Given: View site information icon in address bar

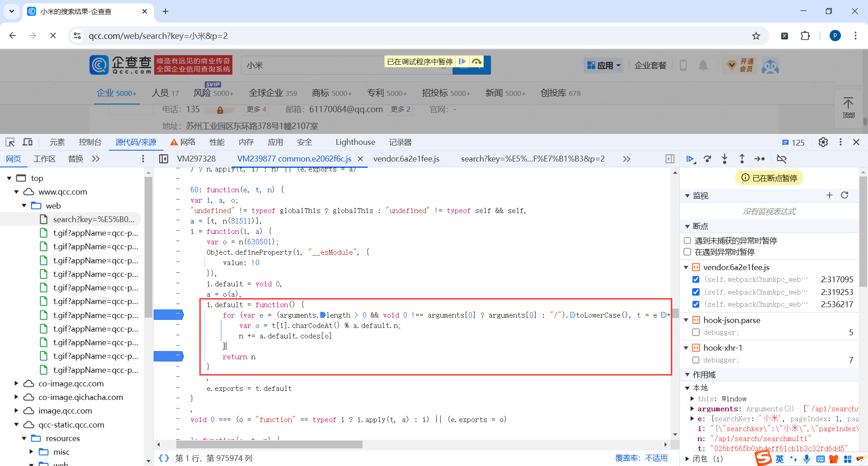Looking at the screenshot, I should (x=77, y=36).
